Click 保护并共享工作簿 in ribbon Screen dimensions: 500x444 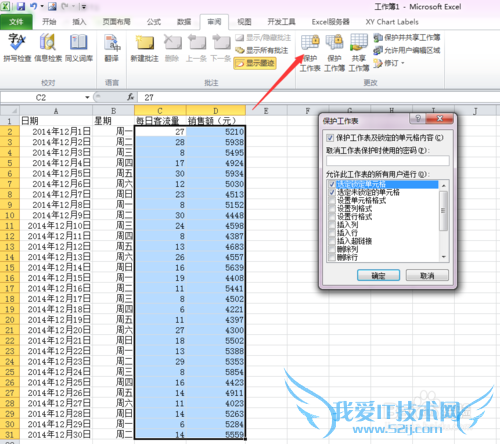[x=407, y=37]
